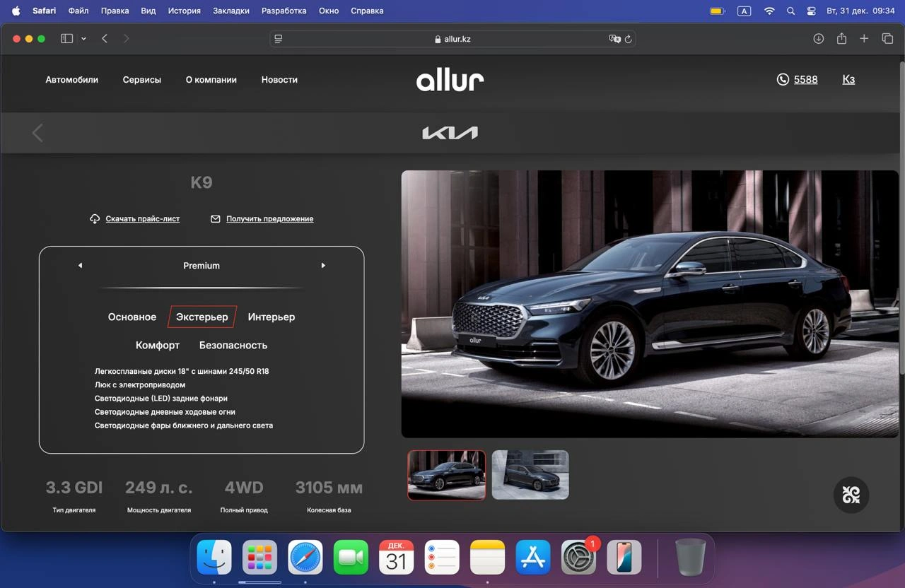Call the 5588 phone number link
This screenshot has height=588, width=905.
point(806,80)
